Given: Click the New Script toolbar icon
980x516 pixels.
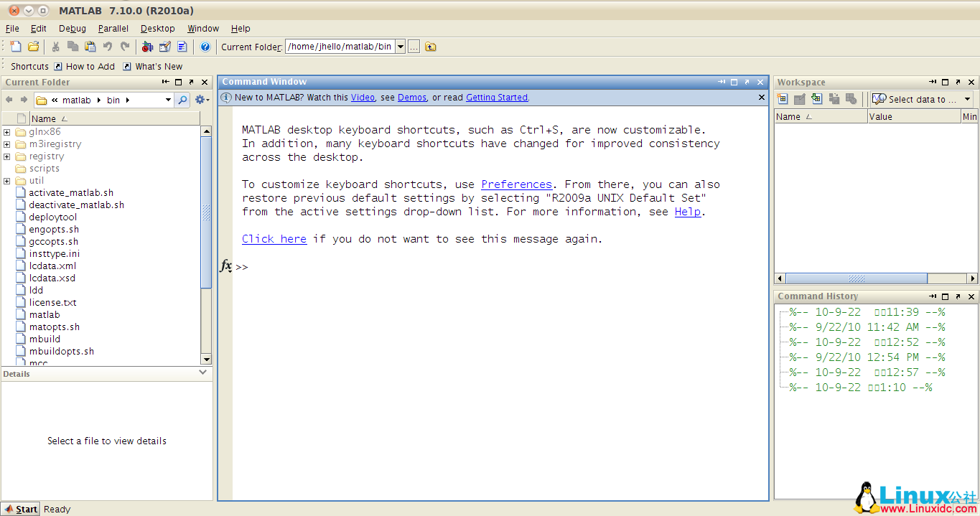Looking at the screenshot, I should pyautogui.click(x=15, y=47).
